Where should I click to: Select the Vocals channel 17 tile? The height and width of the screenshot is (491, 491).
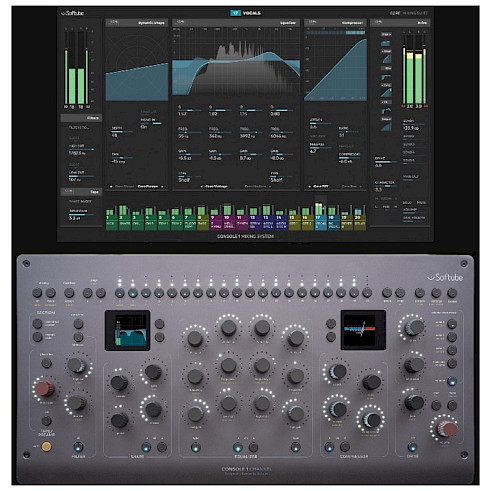(320, 222)
